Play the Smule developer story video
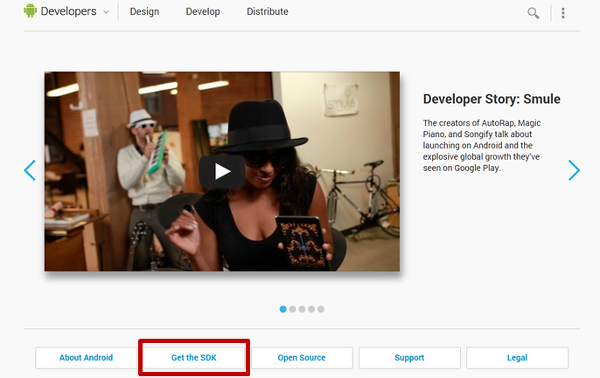Image resolution: width=600 pixels, height=378 pixels. click(222, 171)
